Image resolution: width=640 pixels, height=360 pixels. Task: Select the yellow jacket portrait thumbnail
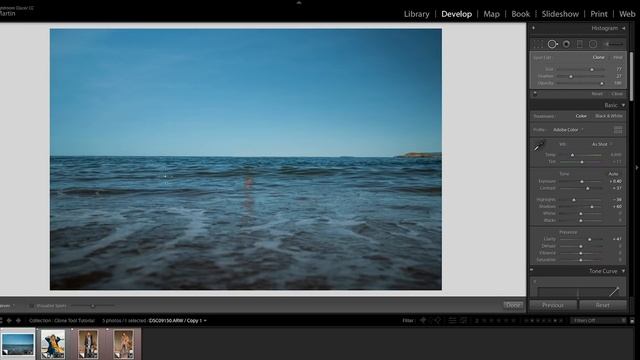pyautogui.click(x=53, y=344)
